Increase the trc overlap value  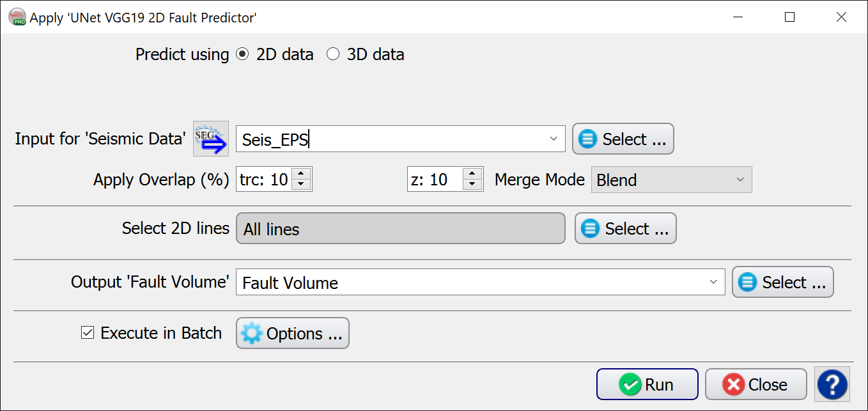(302, 174)
